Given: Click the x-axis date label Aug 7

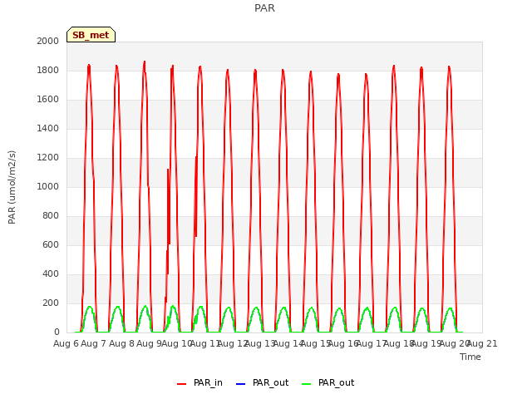Looking at the screenshot, I should [94, 343].
